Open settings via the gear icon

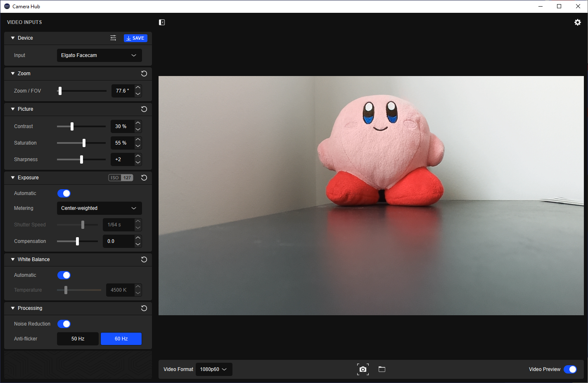click(x=578, y=22)
